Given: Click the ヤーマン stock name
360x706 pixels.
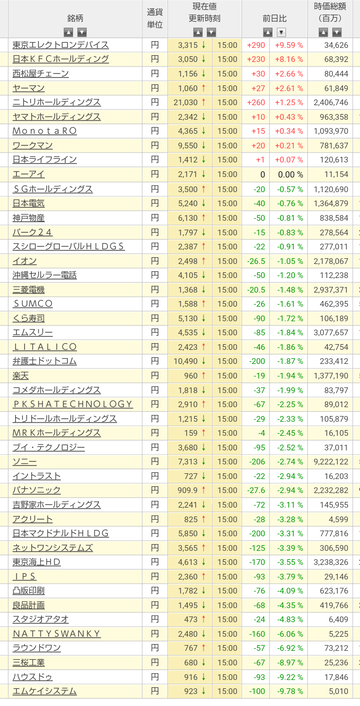Looking at the screenshot, I should [28, 88].
